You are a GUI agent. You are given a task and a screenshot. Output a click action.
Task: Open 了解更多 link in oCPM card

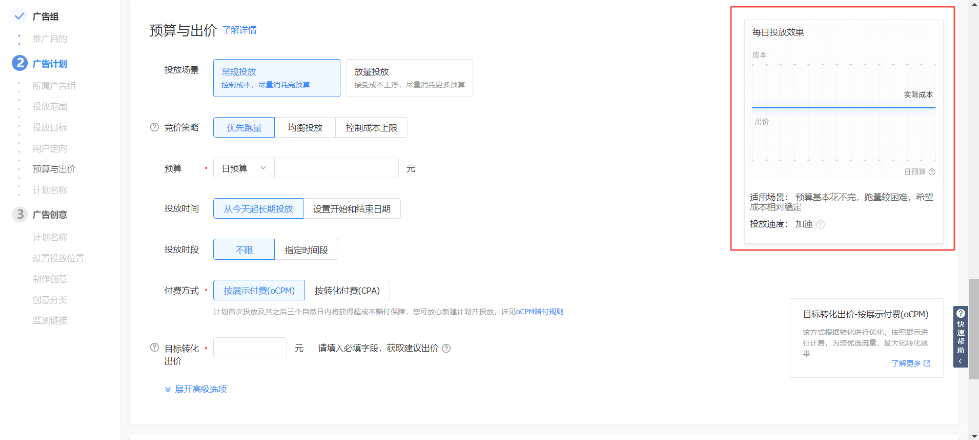[906, 363]
